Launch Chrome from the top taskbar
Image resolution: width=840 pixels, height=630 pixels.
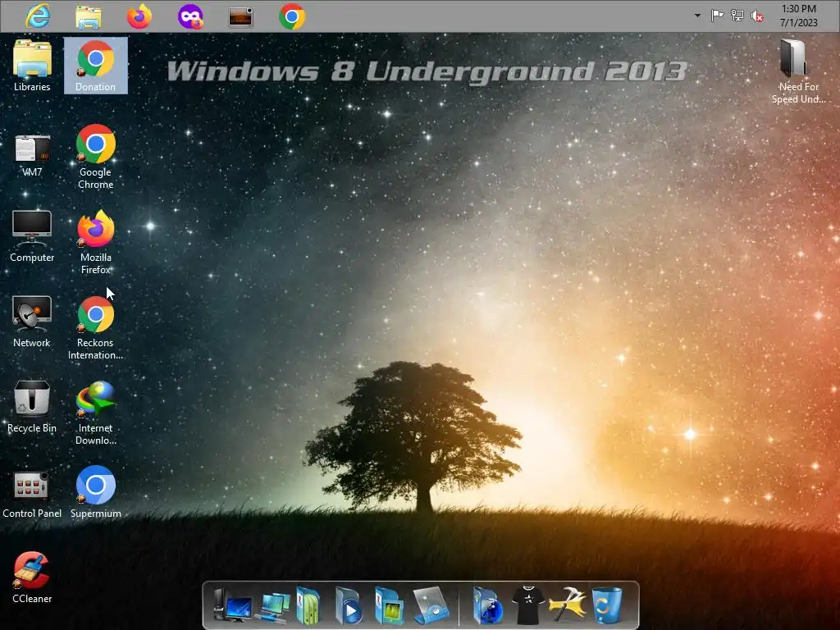tap(292, 17)
